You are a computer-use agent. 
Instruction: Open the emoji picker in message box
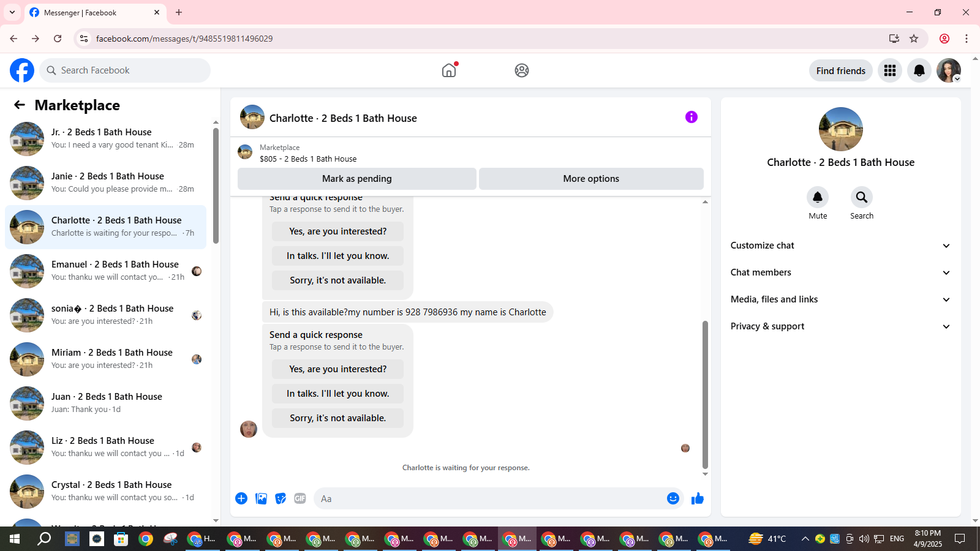click(673, 498)
